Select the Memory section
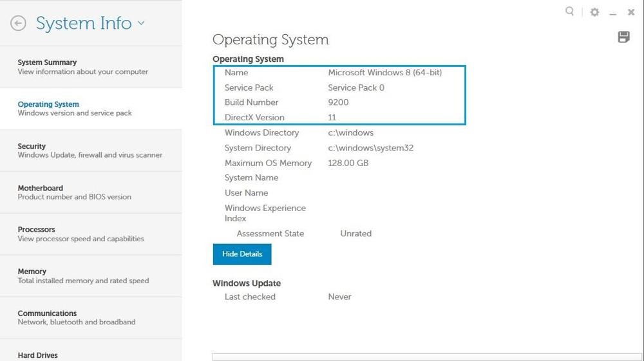Viewport: 644px width, 361px height. pos(83,276)
